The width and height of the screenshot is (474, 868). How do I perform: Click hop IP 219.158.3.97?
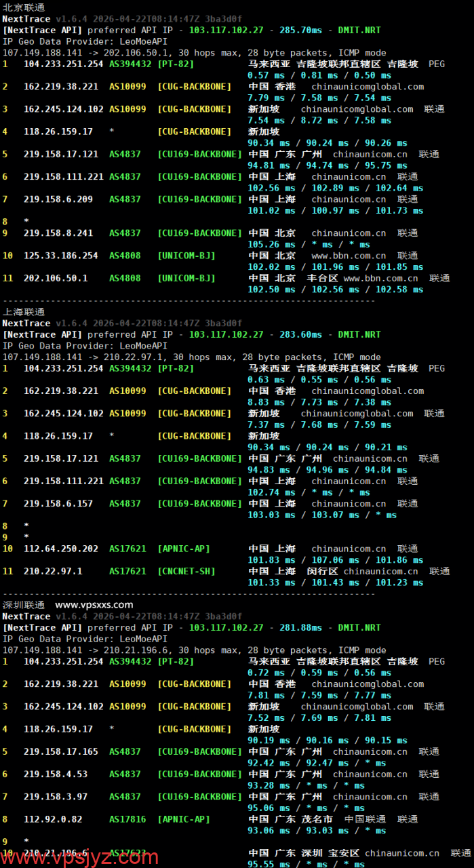56,797
